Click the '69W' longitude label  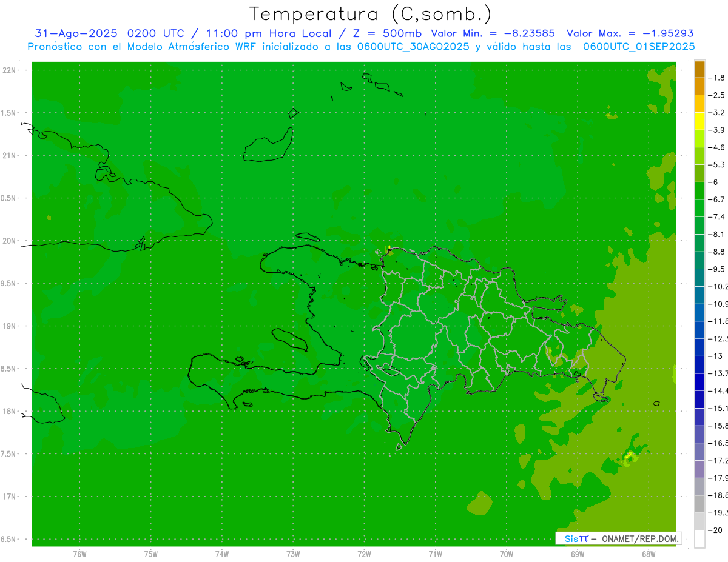coord(577,554)
